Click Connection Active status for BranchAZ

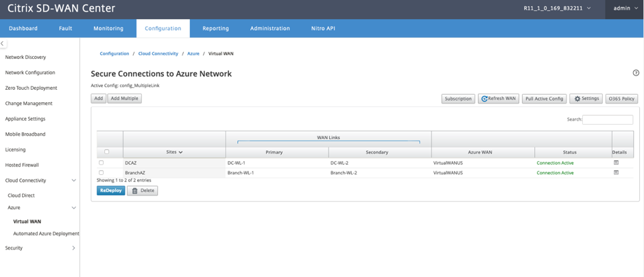555,173
